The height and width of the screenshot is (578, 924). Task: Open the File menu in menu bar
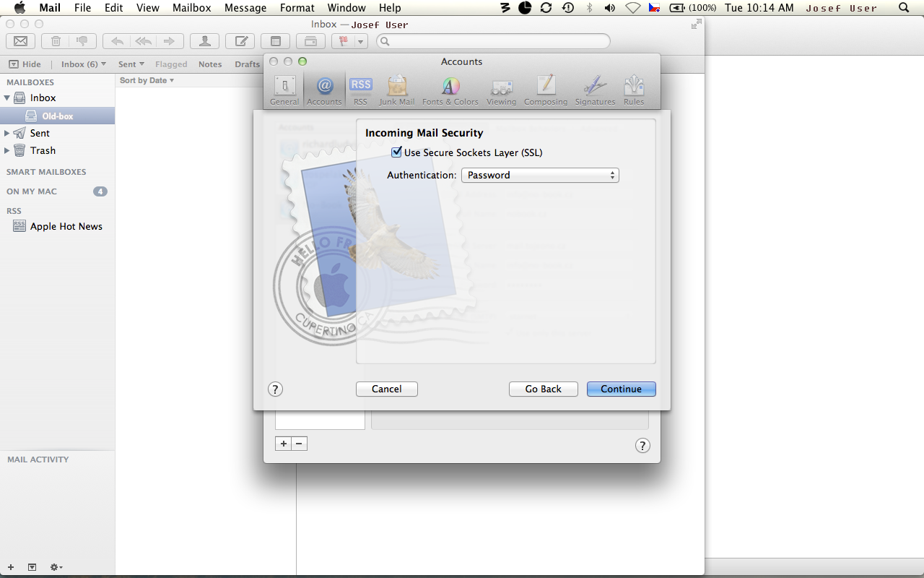coord(83,8)
